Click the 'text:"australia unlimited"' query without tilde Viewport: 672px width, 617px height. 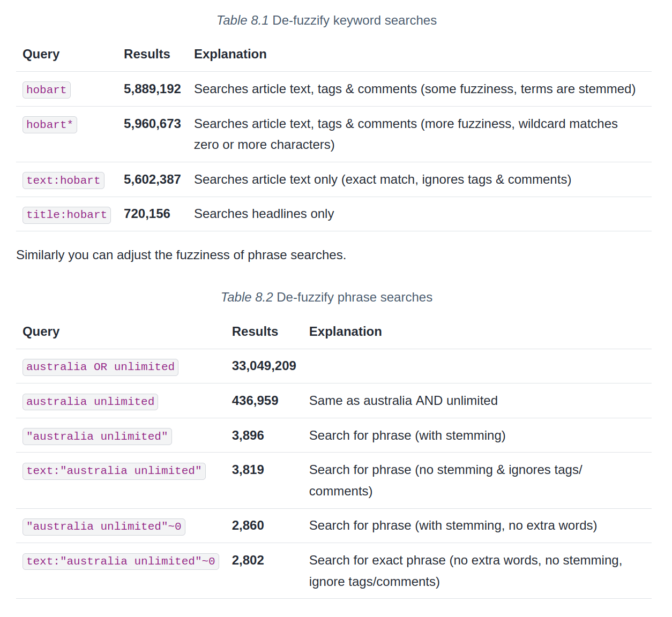point(114,471)
